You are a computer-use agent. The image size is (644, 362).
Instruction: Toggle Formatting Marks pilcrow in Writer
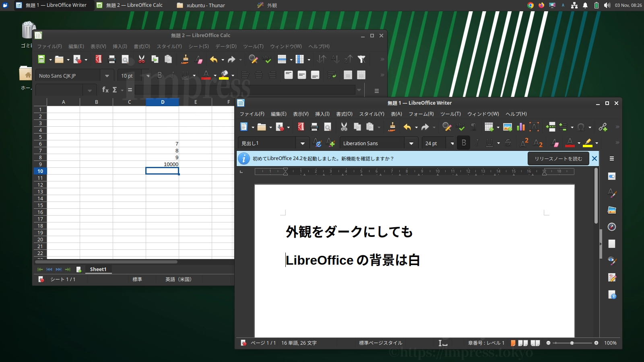point(473,127)
